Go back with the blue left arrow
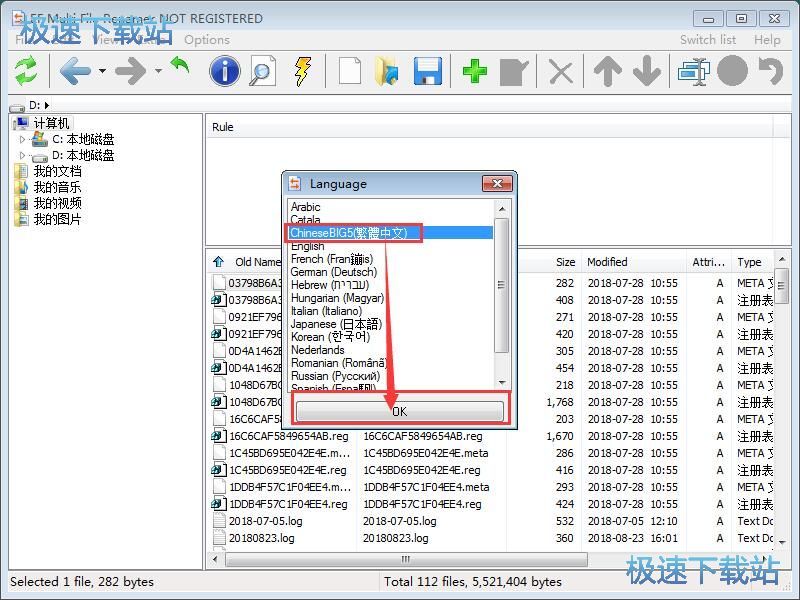The image size is (800, 600). point(75,71)
